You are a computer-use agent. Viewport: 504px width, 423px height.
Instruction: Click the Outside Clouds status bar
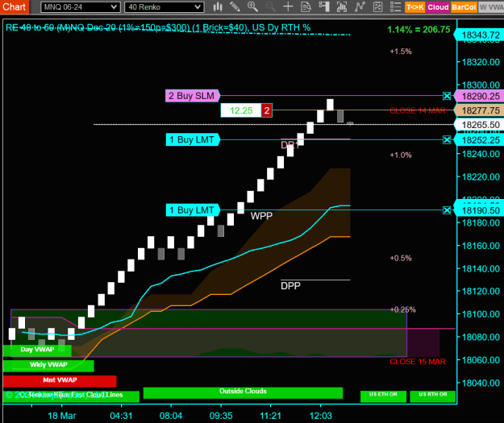click(243, 392)
